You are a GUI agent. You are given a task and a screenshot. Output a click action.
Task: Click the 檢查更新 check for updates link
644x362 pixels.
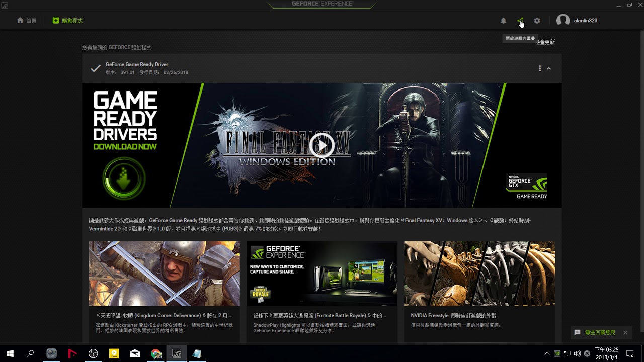point(545,42)
